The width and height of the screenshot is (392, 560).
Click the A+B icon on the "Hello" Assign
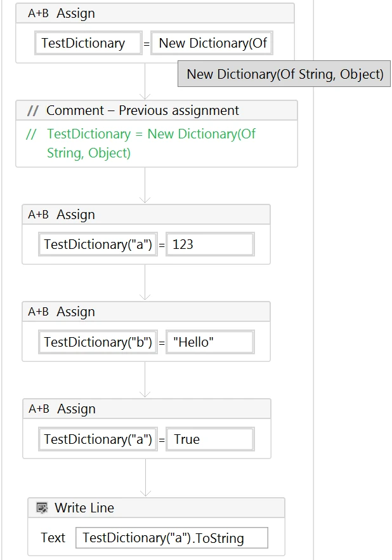tap(38, 312)
